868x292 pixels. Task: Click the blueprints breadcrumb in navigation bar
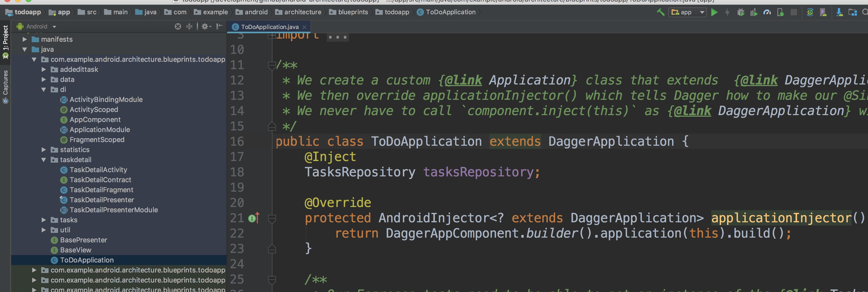click(352, 12)
